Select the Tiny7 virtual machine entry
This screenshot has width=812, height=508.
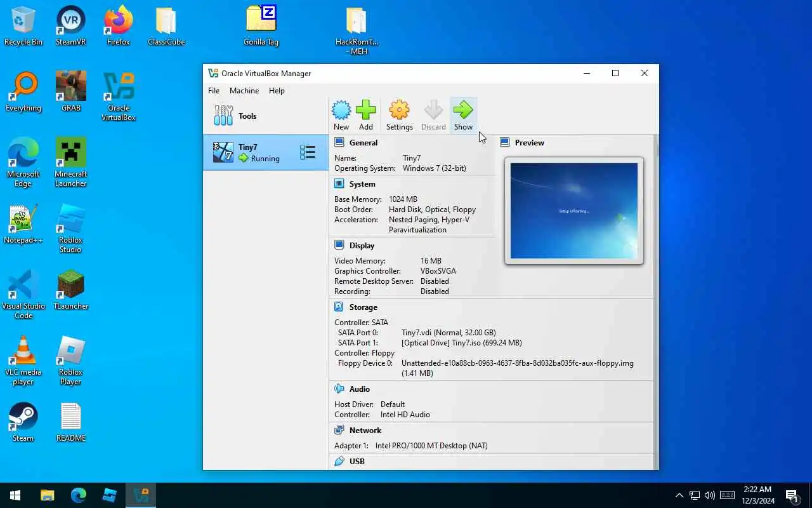(x=266, y=152)
